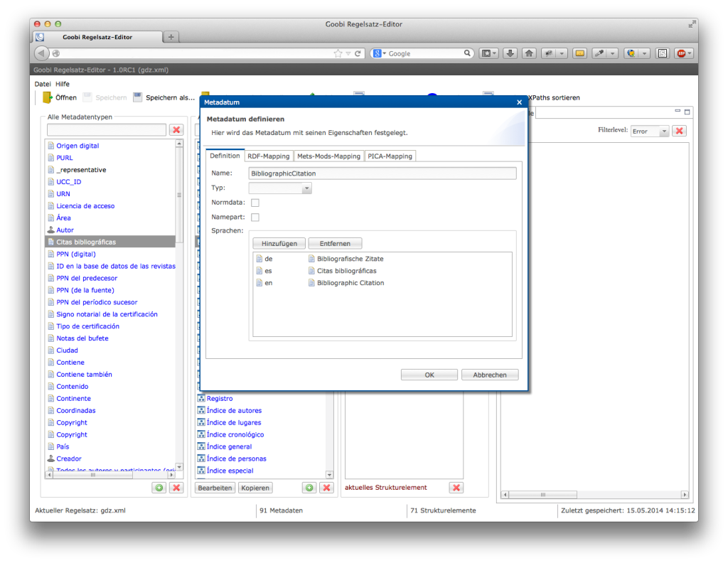
Task: Switch to the Definition tab
Action: 225,156
